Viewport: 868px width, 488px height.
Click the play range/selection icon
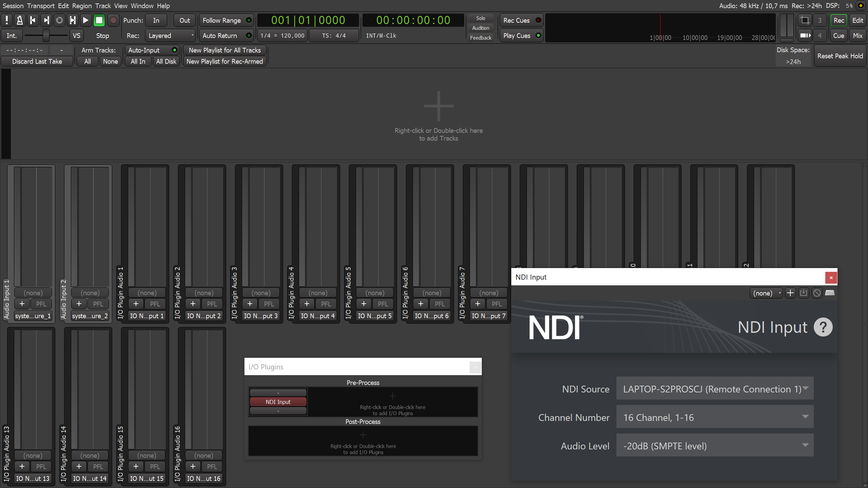pyautogui.click(x=73, y=20)
